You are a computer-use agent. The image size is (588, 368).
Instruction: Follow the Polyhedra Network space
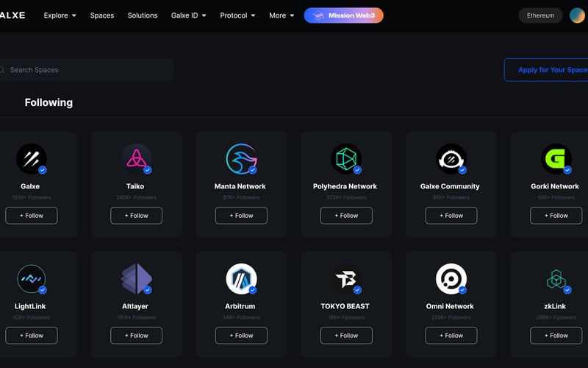coord(346,216)
